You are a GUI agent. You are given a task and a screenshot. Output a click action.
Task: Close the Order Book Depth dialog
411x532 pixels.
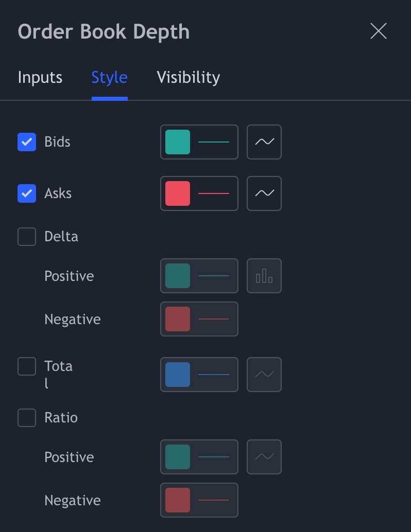click(x=379, y=31)
